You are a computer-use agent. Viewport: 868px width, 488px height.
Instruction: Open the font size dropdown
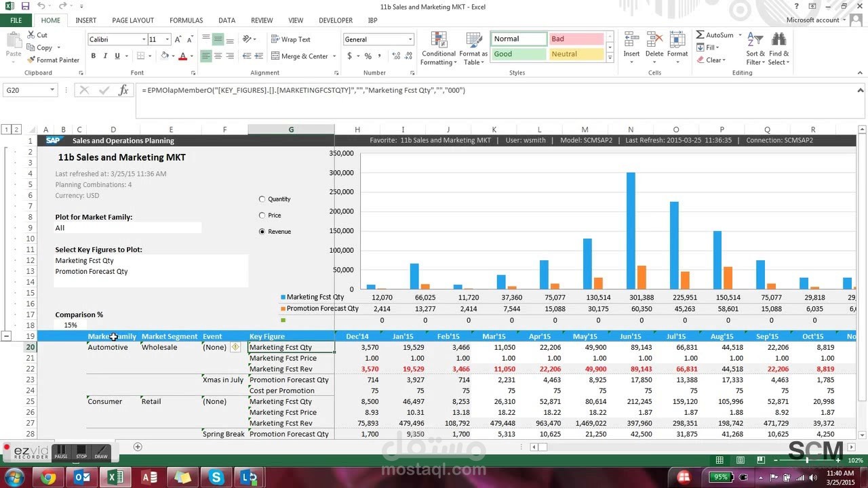(167, 39)
